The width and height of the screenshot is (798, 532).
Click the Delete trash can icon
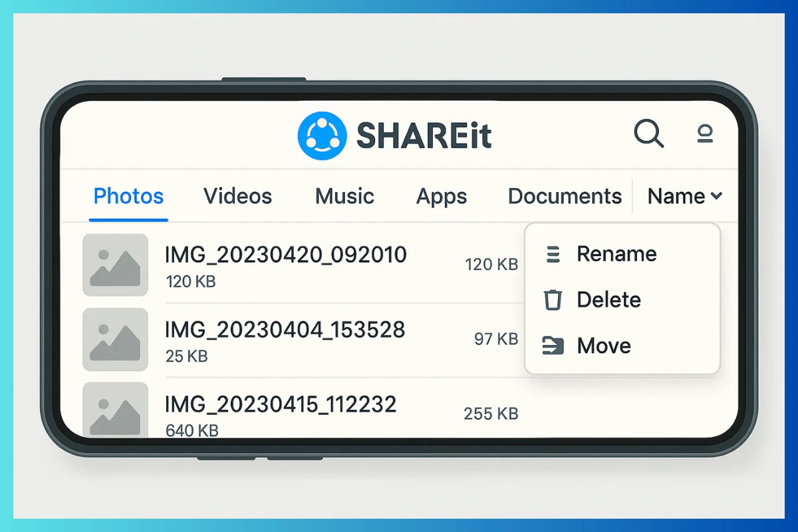(553, 300)
